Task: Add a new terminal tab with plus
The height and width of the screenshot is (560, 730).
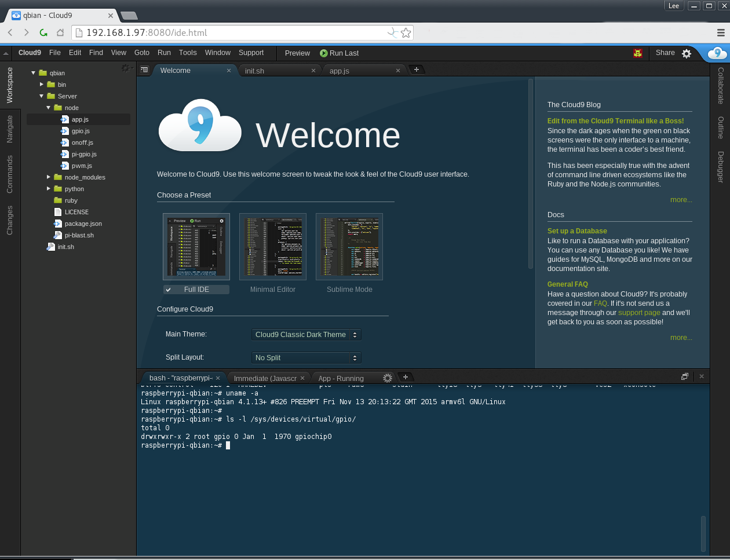Action: 406,377
